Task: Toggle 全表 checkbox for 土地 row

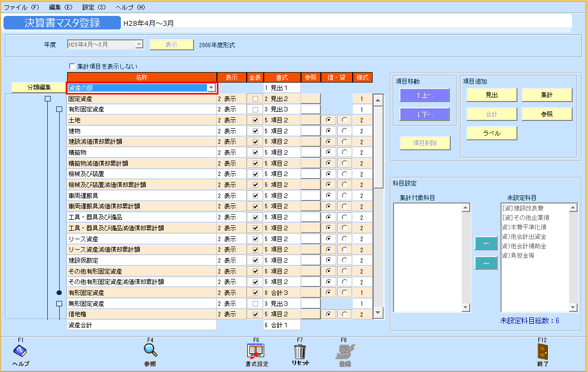Action: (x=255, y=120)
